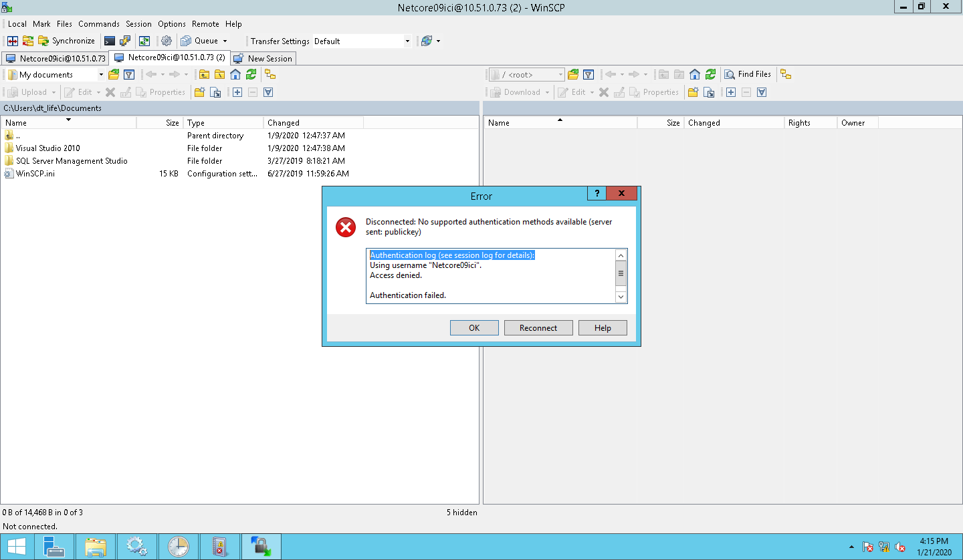The image size is (963, 560).
Task: Click the remote panel home directory icon
Action: tap(695, 74)
